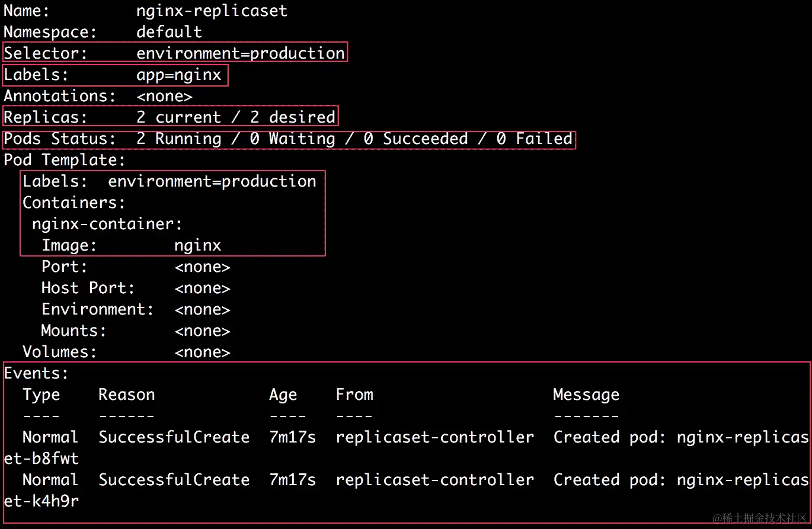This screenshot has height=529, width=812.
Task: Select the replicaset name nginx-replicaset
Action: (x=212, y=10)
